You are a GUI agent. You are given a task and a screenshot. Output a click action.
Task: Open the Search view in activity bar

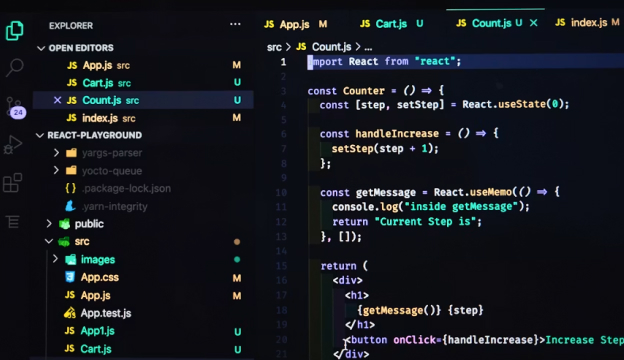click(x=14, y=68)
